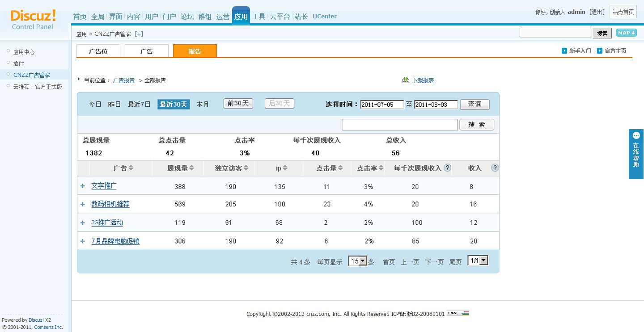The width and height of the screenshot is (644, 332).
Task: Click the download report icon
Action: pos(406,80)
